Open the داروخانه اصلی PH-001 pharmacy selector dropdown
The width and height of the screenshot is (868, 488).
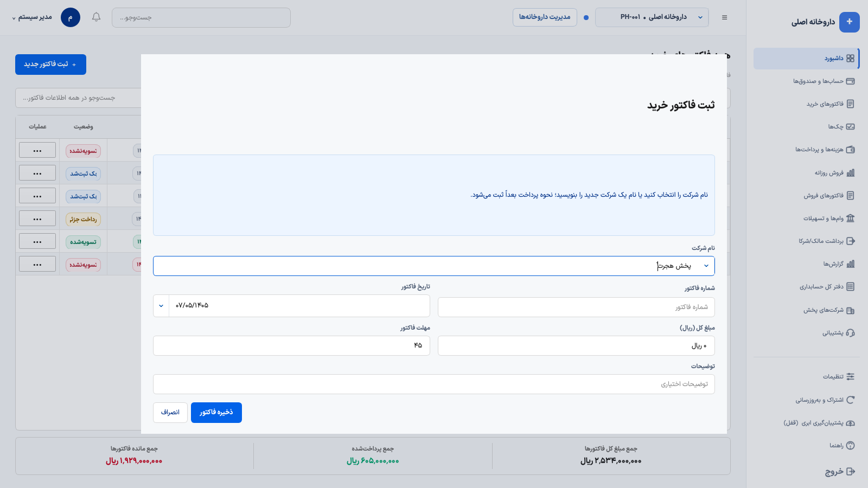click(x=652, y=17)
